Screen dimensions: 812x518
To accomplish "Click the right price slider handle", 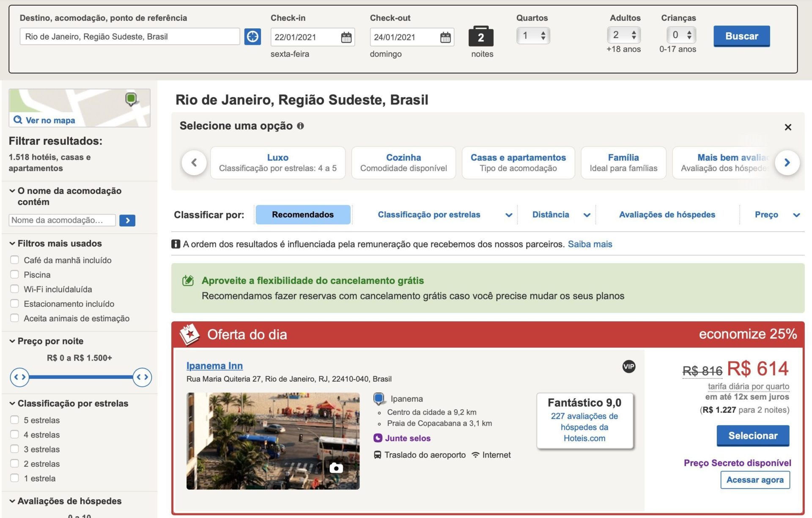I will (142, 377).
